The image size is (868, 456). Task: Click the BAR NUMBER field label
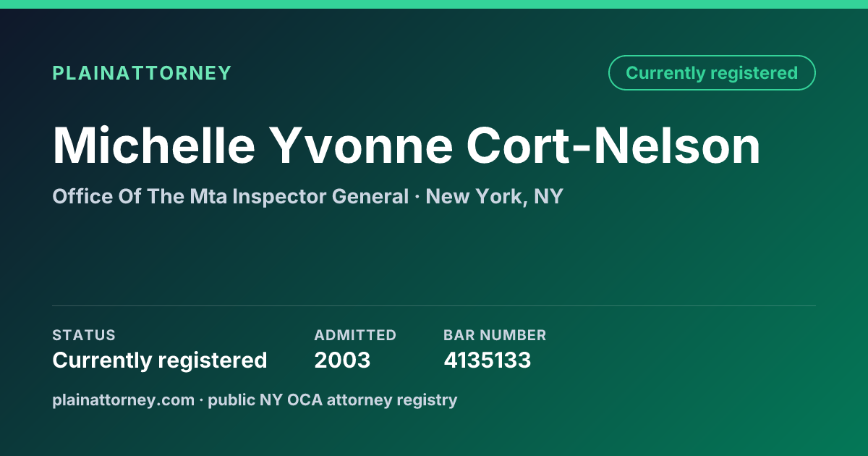[x=495, y=335]
